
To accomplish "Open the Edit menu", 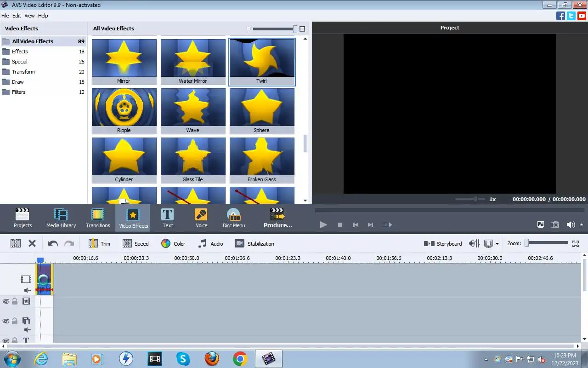I will pos(17,16).
